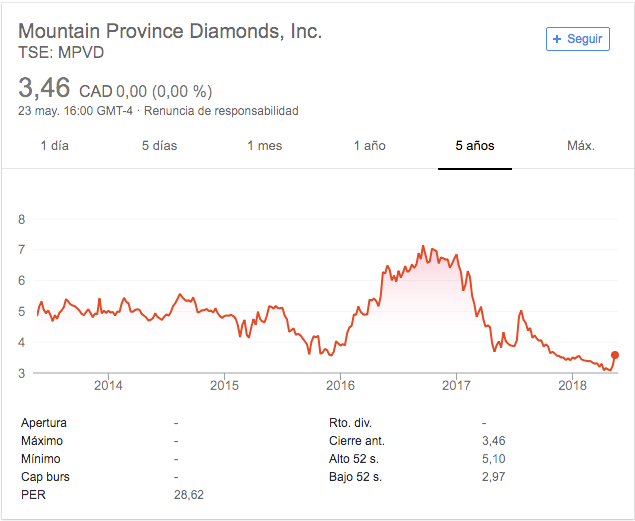
Task: Click the Rto. div. label
Action: 350,423
